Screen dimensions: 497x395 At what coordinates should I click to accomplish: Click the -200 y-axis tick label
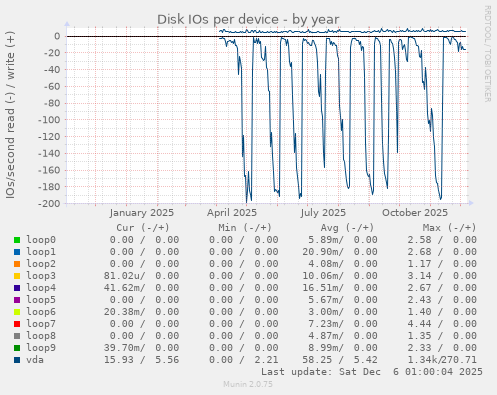[49, 203]
